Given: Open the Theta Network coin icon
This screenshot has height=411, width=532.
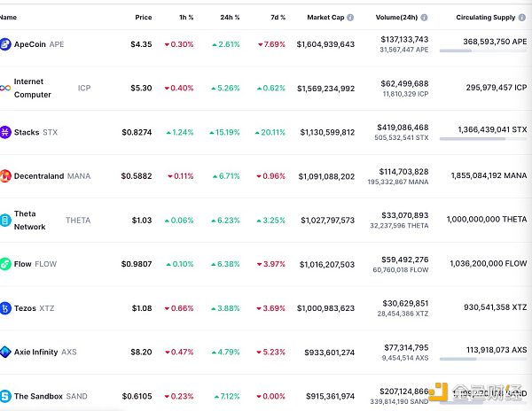Looking at the screenshot, I should coord(5,220).
